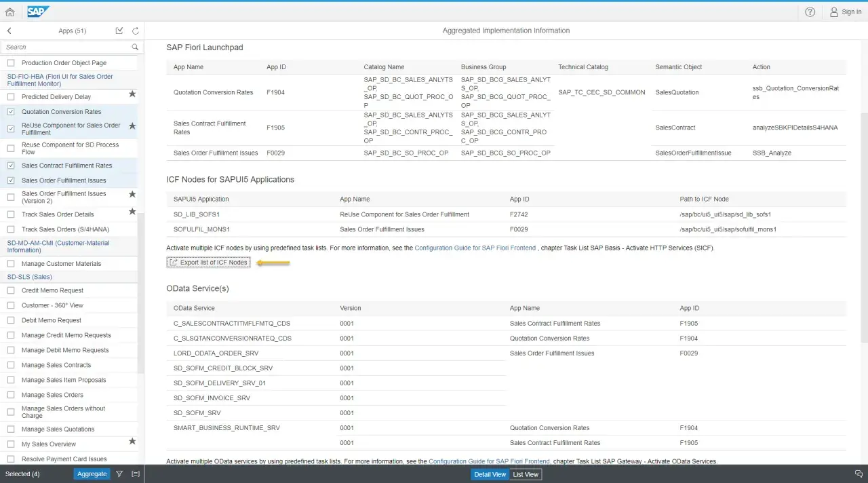Click the list settings icon beside filter
This screenshot has height=483, width=868.
[136, 474]
